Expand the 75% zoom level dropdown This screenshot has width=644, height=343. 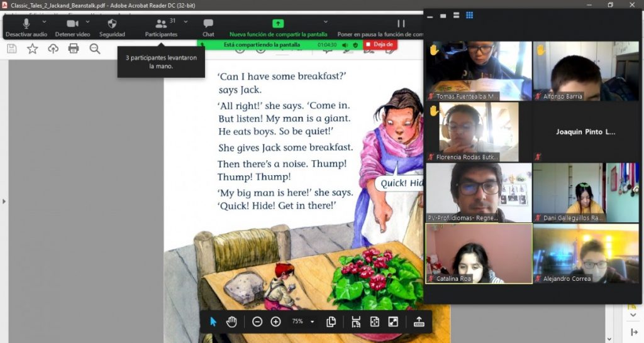tap(313, 322)
